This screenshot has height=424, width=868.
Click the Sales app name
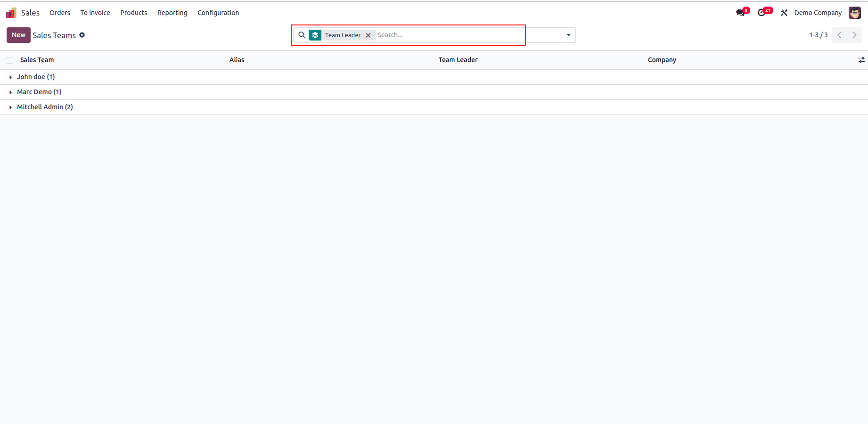pos(30,13)
